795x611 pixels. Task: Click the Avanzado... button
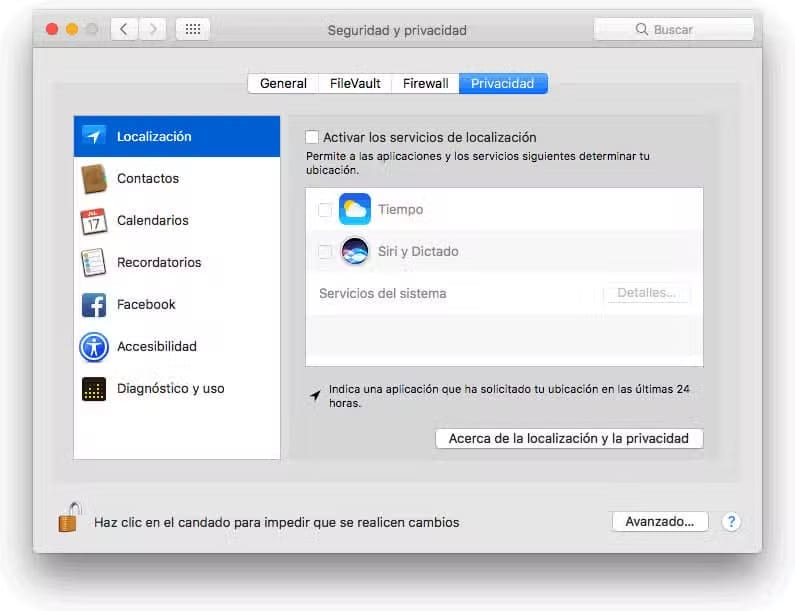(660, 521)
